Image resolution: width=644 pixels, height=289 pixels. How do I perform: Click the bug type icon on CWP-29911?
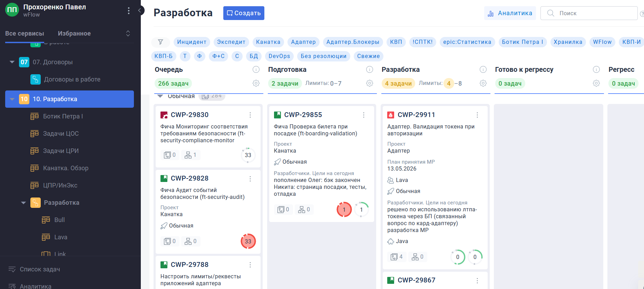click(x=391, y=115)
